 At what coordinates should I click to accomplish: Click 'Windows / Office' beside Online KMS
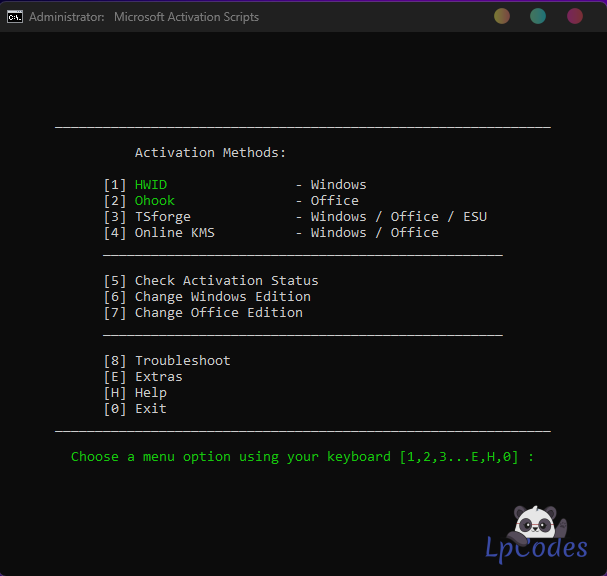(375, 233)
